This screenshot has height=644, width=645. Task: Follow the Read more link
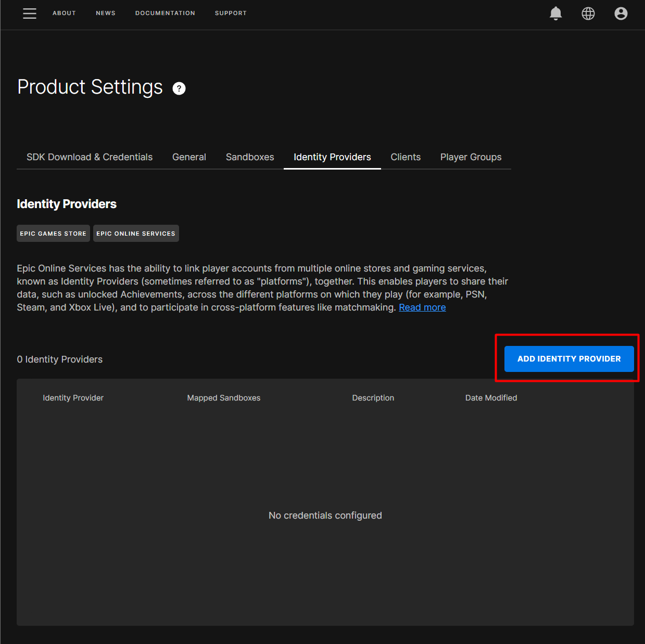(422, 307)
